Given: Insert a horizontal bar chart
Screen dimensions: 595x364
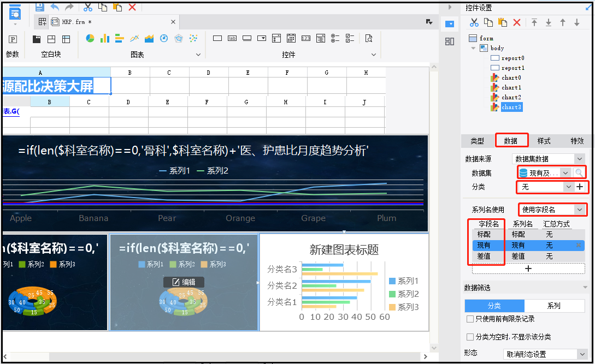Looking at the screenshot, I should [x=120, y=38].
